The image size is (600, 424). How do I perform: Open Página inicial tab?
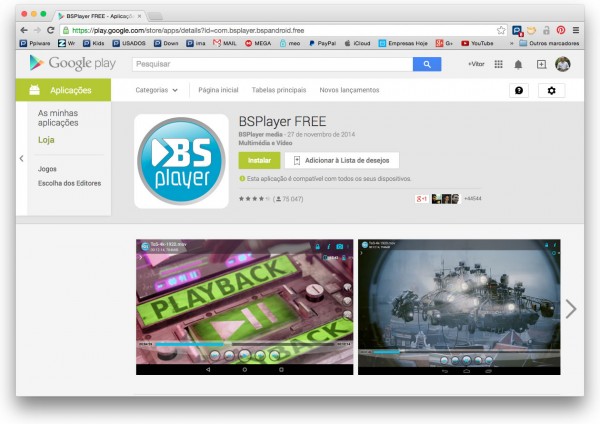(x=218, y=90)
